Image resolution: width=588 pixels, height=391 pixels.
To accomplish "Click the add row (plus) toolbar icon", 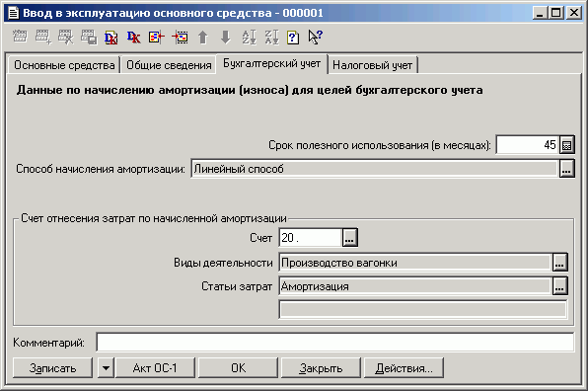I will click(42, 37).
